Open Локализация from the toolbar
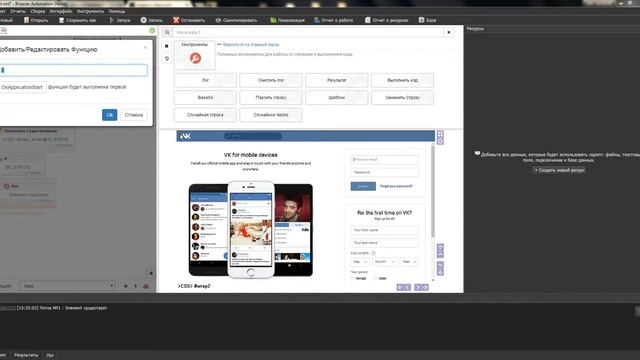Image resolution: width=640 pixels, height=360 pixels. pos(287,20)
